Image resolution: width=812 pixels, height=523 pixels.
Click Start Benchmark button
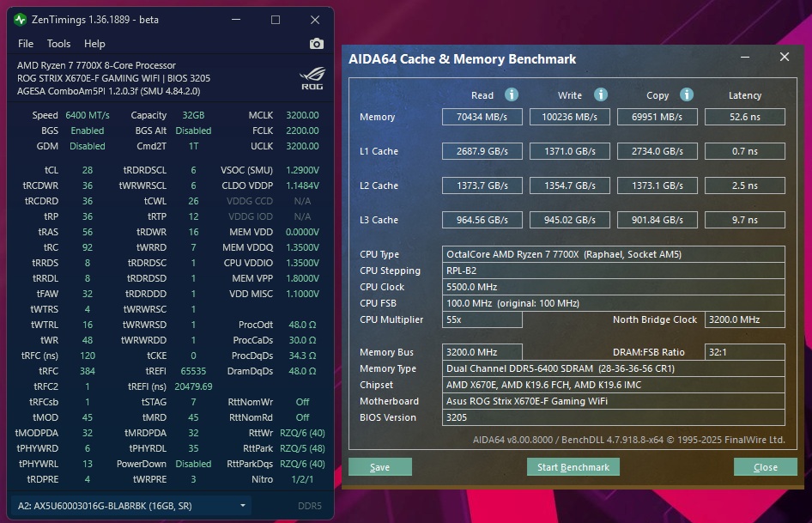[573, 467]
